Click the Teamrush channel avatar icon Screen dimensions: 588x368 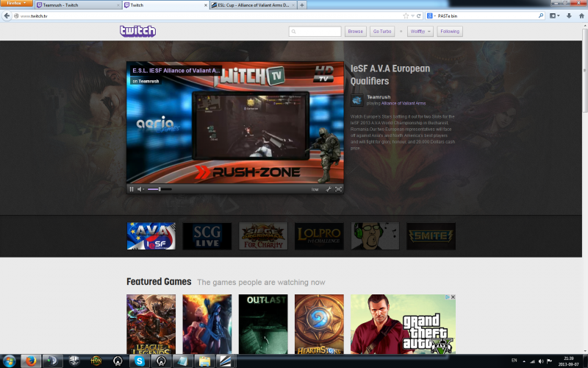(356, 100)
